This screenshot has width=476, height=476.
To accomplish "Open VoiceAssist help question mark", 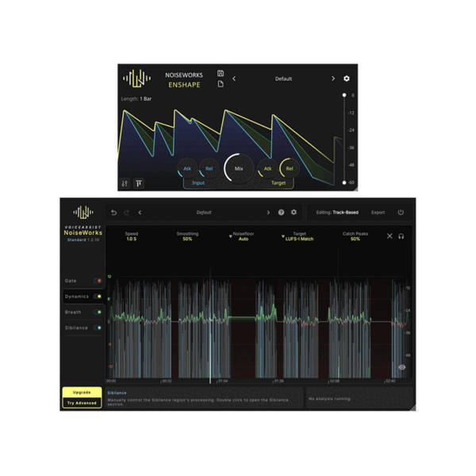I will pos(281,213).
